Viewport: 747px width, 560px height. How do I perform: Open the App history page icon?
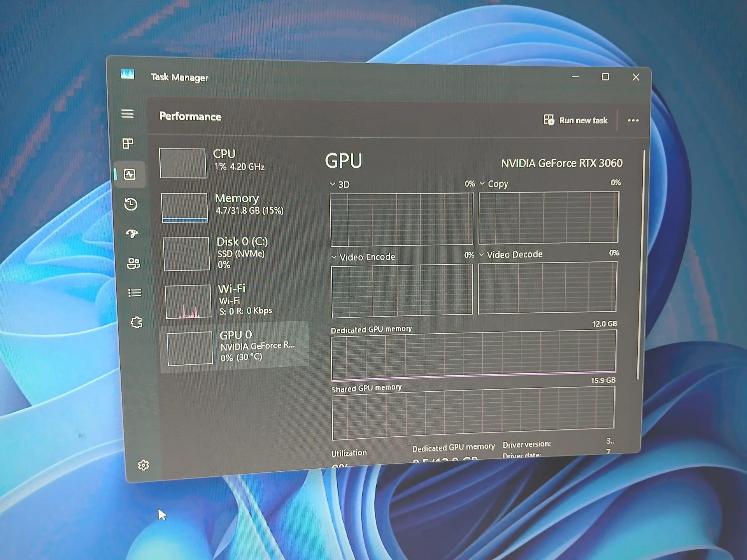pyautogui.click(x=131, y=204)
